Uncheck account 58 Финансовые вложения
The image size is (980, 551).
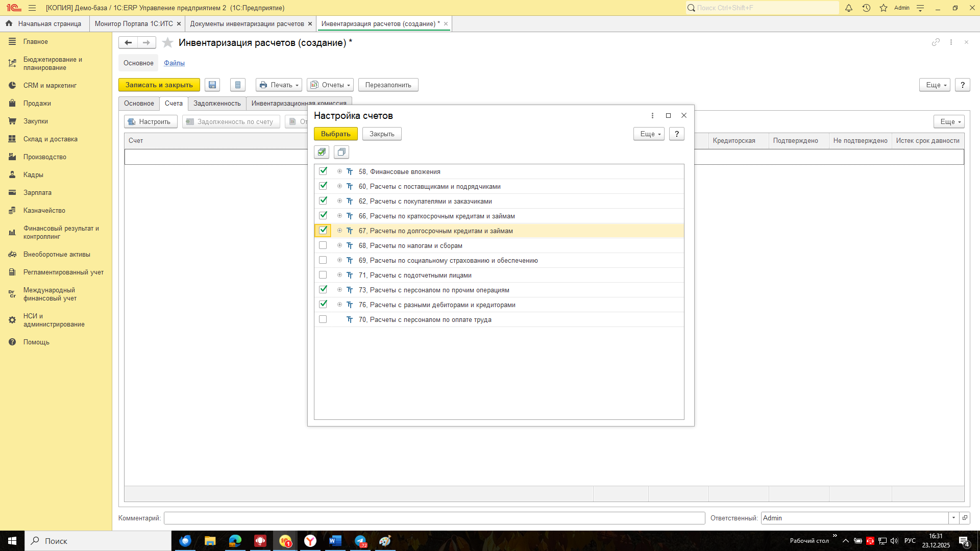323,171
